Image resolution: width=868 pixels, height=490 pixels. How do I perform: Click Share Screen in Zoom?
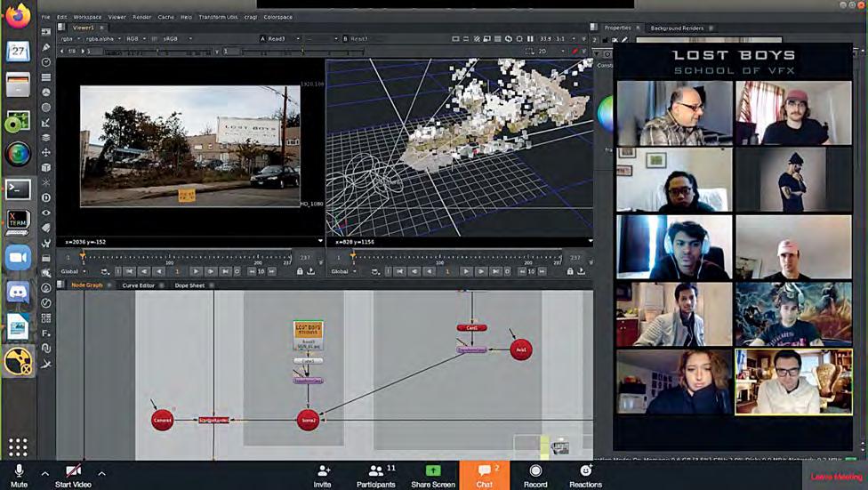(x=433, y=476)
